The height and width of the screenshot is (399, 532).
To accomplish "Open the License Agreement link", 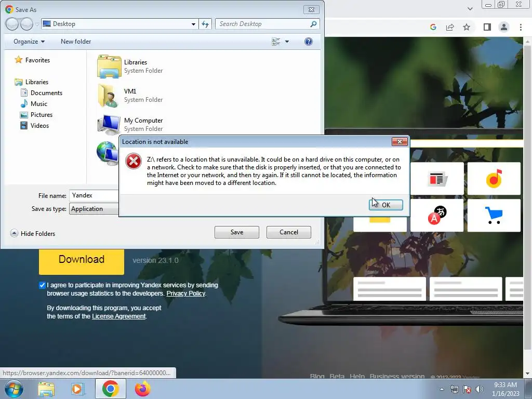I will coord(119,316).
